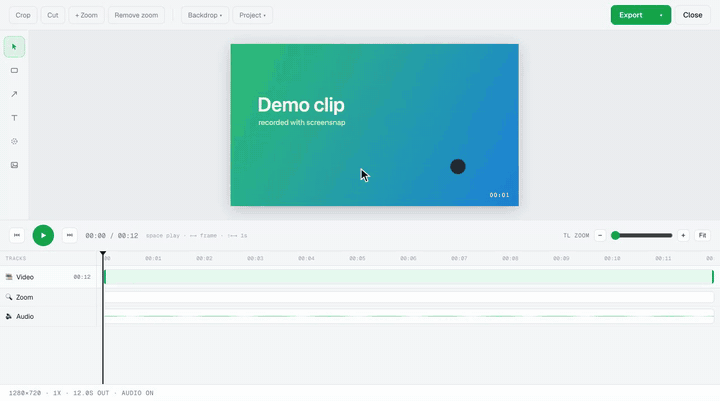Click the 00:01 timestamp in preview
The width and height of the screenshot is (720, 401).
tap(499, 195)
